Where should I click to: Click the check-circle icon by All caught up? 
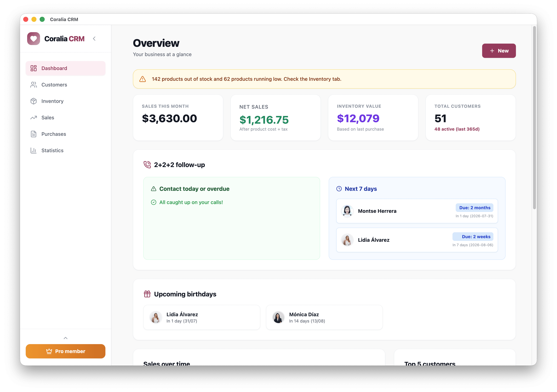[x=154, y=202]
